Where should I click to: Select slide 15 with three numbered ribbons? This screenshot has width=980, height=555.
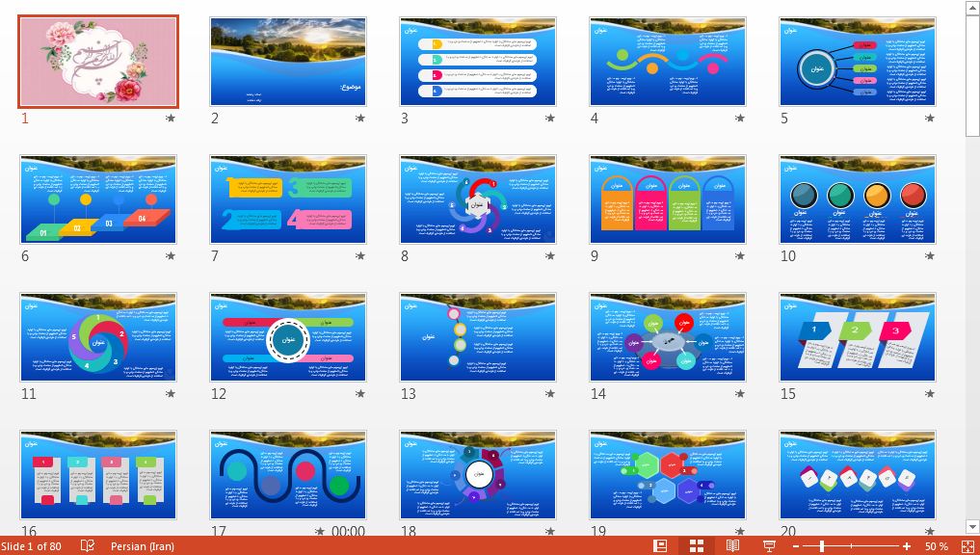pyautogui.click(x=858, y=337)
